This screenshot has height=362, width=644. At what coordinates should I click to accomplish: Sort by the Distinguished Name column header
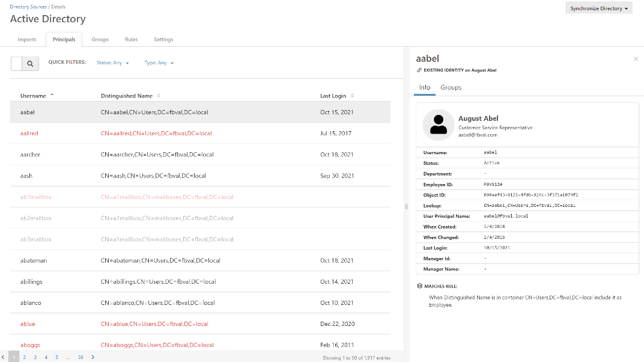127,96
